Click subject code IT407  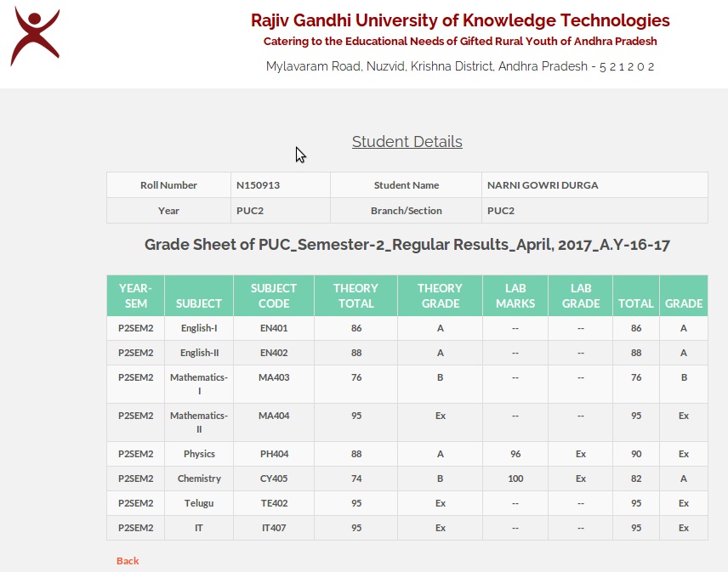[x=274, y=528]
